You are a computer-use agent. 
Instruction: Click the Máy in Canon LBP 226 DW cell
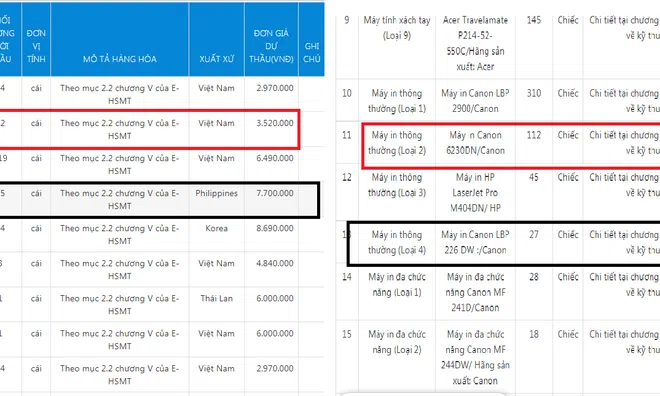(x=475, y=242)
